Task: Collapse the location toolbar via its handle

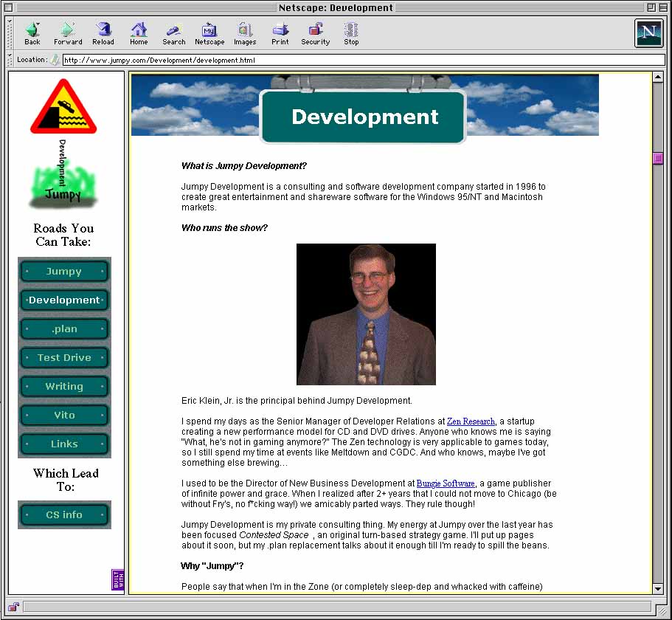Action: pyautogui.click(x=10, y=60)
